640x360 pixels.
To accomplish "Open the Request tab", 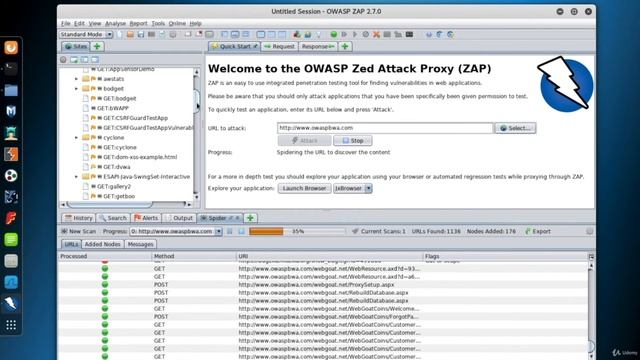I will point(279,47).
